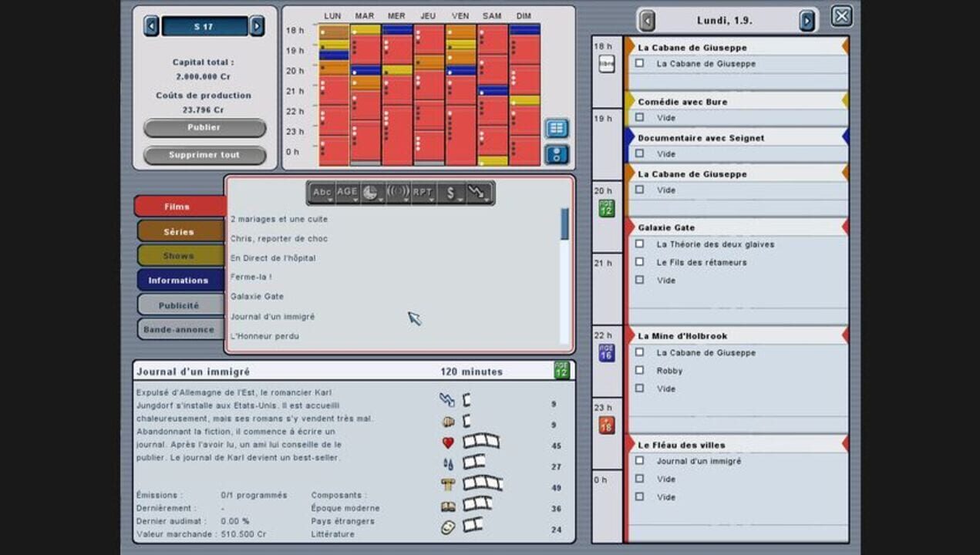Open the grid view icon beside the weekly planner
The width and height of the screenshot is (980, 555).
556,126
